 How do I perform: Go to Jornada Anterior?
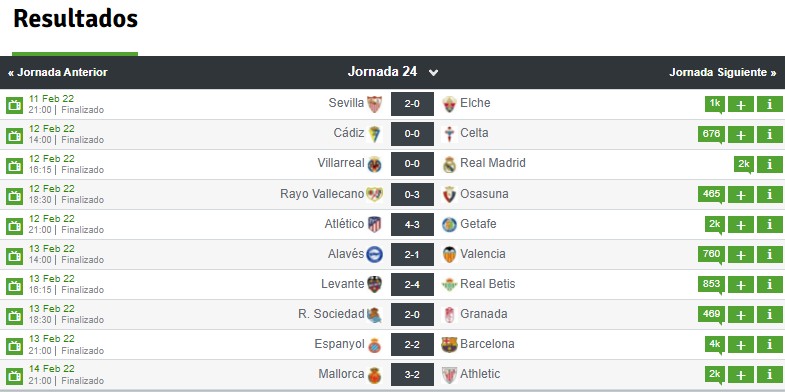(x=58, y=73)
